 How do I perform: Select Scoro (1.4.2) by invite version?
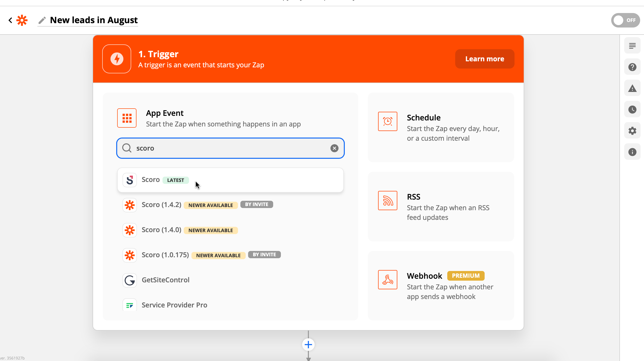point(230,205)
